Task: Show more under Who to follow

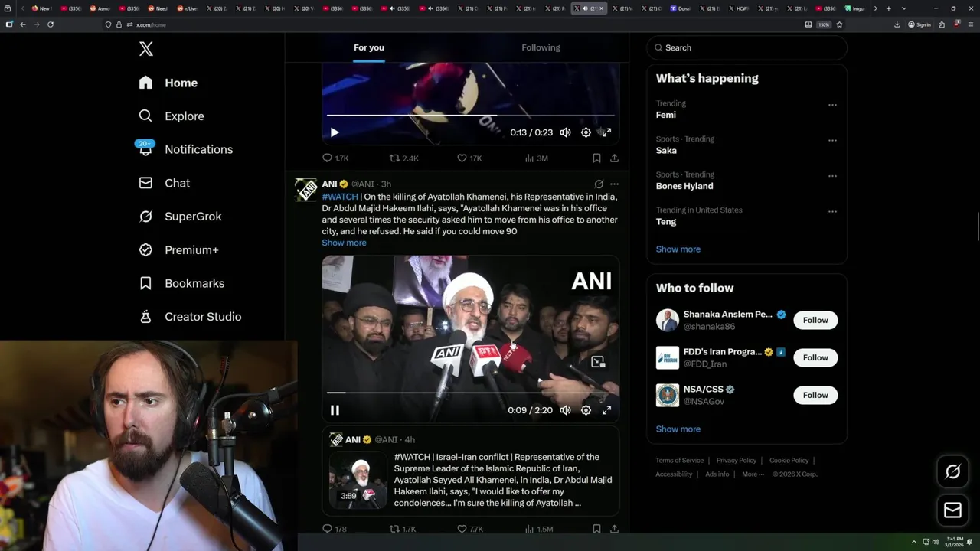Action: (678, 429)
